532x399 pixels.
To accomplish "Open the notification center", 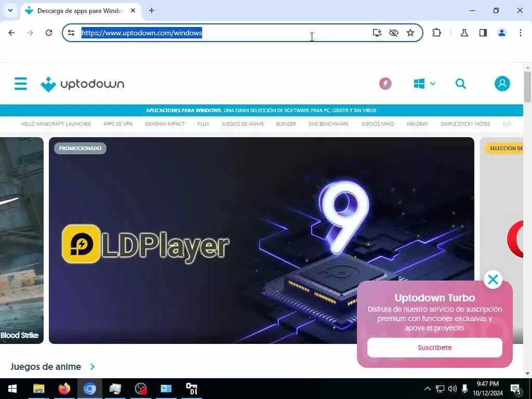I will click(x=516, y=389).
